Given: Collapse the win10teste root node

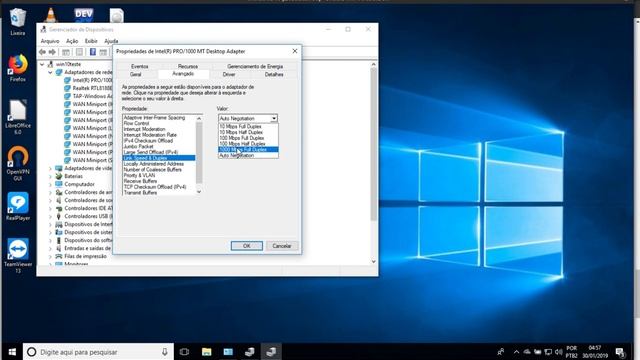Looking at the screenshot, I should pos(42,64).
